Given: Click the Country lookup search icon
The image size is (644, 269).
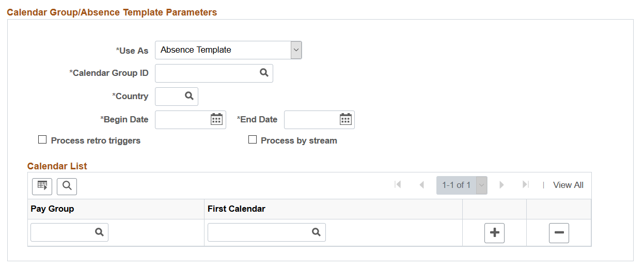Looking at the screenshot, I should point(189,96).
